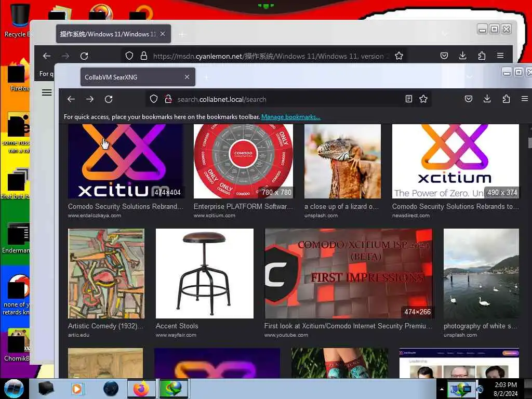This screenshot has height=399, width=532.
Task: Click newsdirect.com source text
Action: click(410, 216)
